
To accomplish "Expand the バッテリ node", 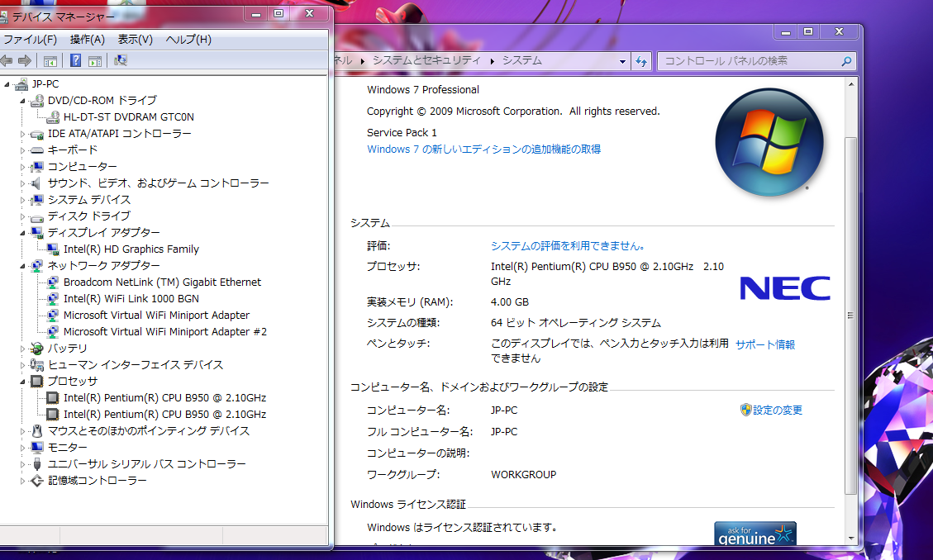I will (x=22, y=349).
